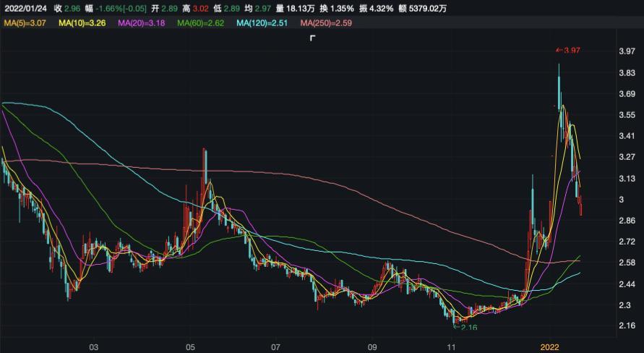
Task: Click the red 3.97 high price marker
Action: coord(568,50)
